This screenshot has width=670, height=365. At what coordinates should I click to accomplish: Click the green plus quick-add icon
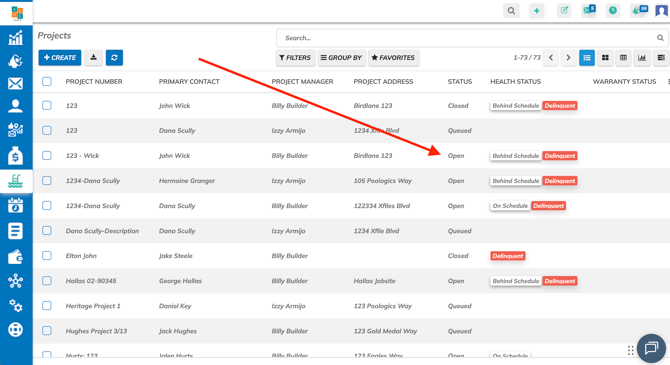click(537, 11)
